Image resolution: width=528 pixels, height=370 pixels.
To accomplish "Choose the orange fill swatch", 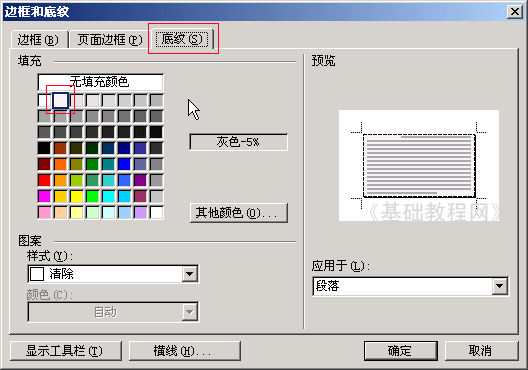I will pyautogui.click(x=60, y=164).
